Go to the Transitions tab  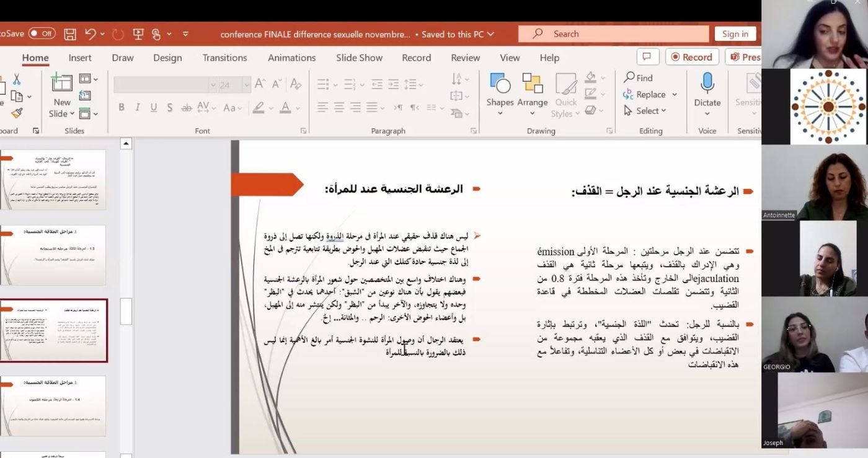click(224, 58)
